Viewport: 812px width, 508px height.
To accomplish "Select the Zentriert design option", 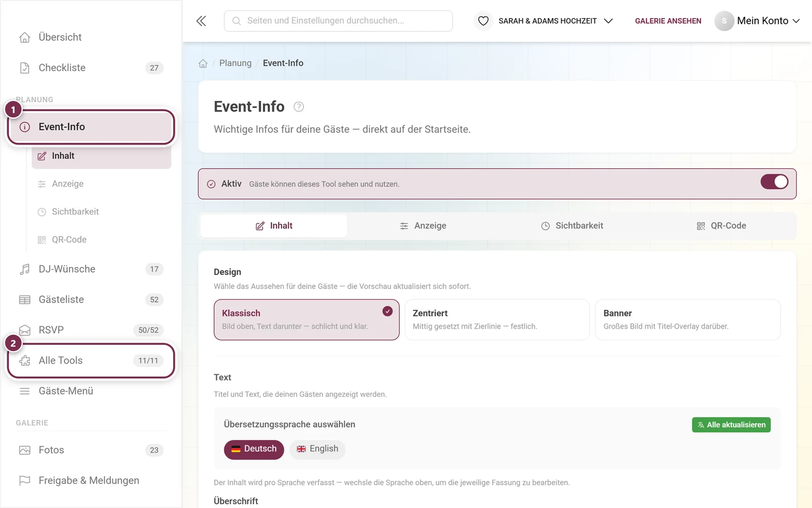I will 497,319.
